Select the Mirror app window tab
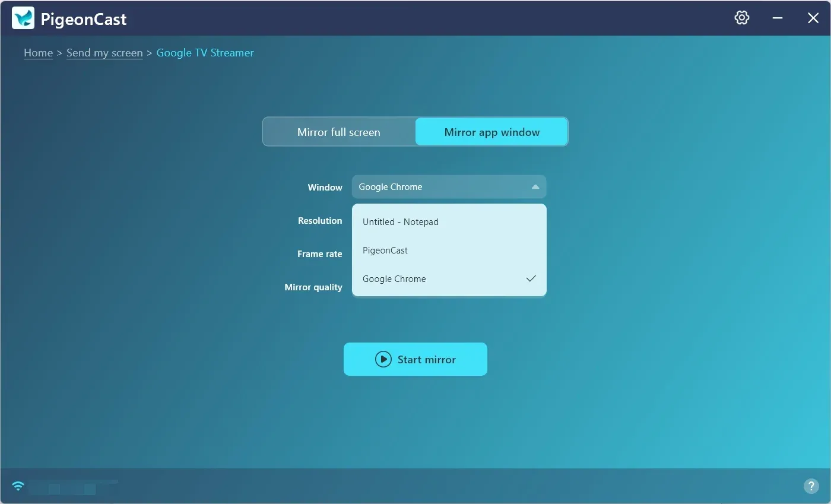Viewport: 831px width, 504px height. tap(491, 132)
